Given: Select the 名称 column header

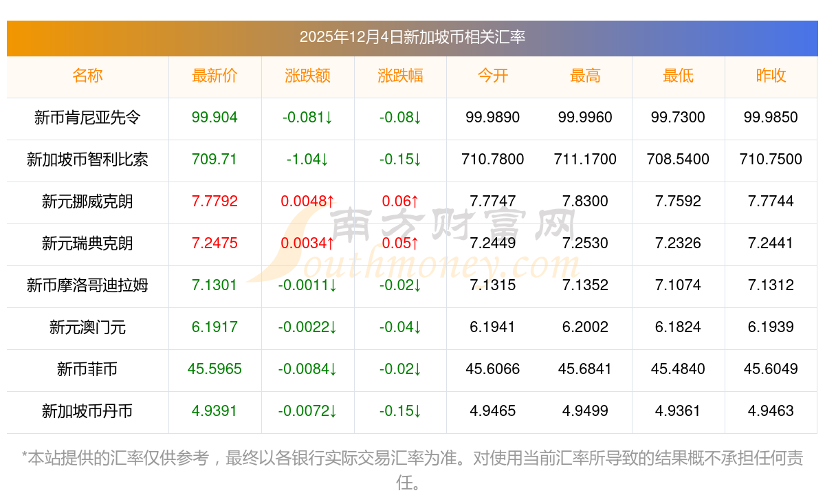Looking at the screenshot, I should click(x=87, y=76).
